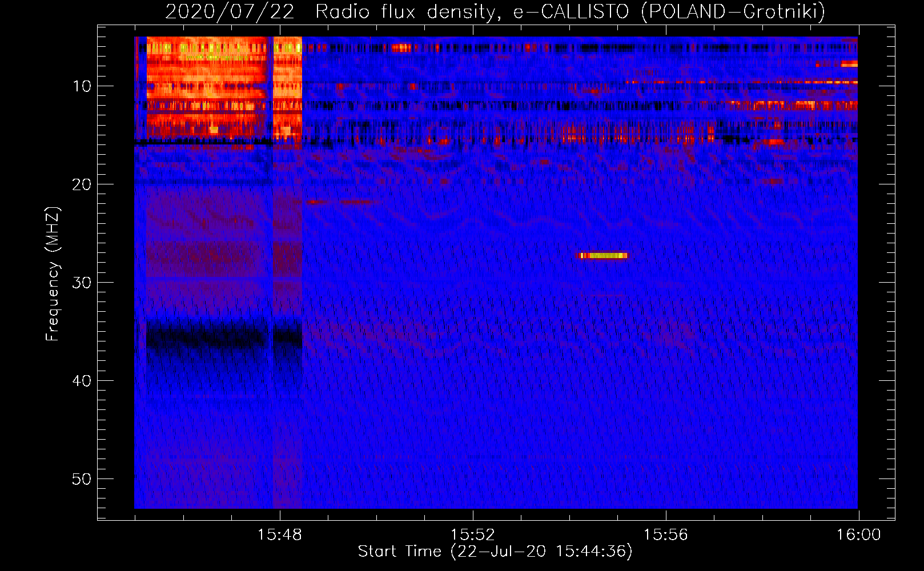
Task: Click the "16:00" time tick label
Action: click(858, 535)
